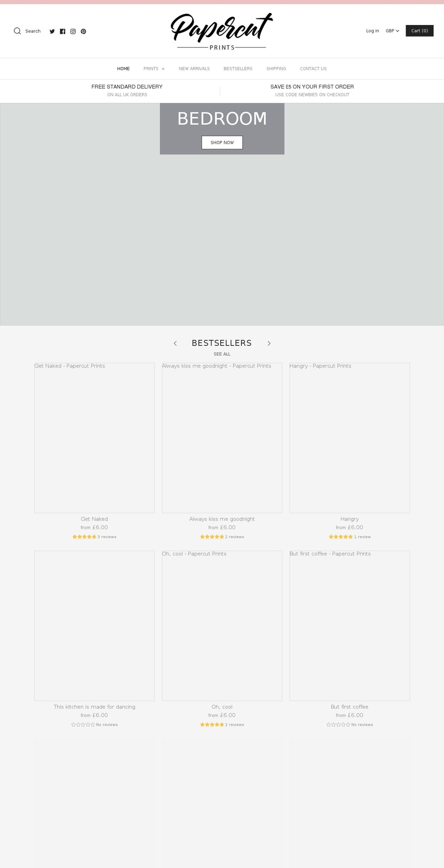
Task: Open Oh, cool product image
Action: click(x=222, y=625)
